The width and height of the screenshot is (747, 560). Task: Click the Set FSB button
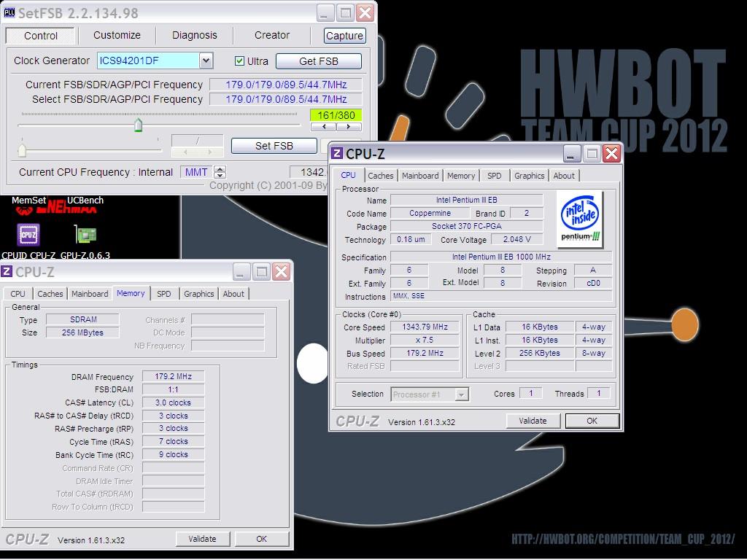274,146
